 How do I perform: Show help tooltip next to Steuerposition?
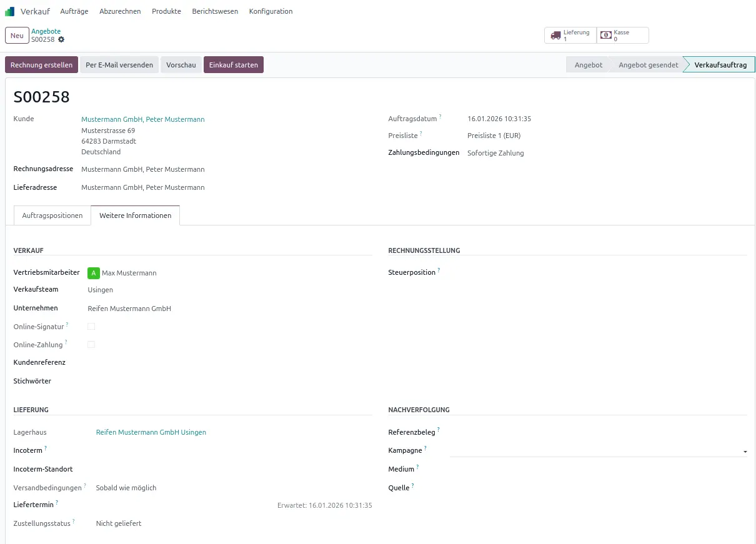click(439, 270)
